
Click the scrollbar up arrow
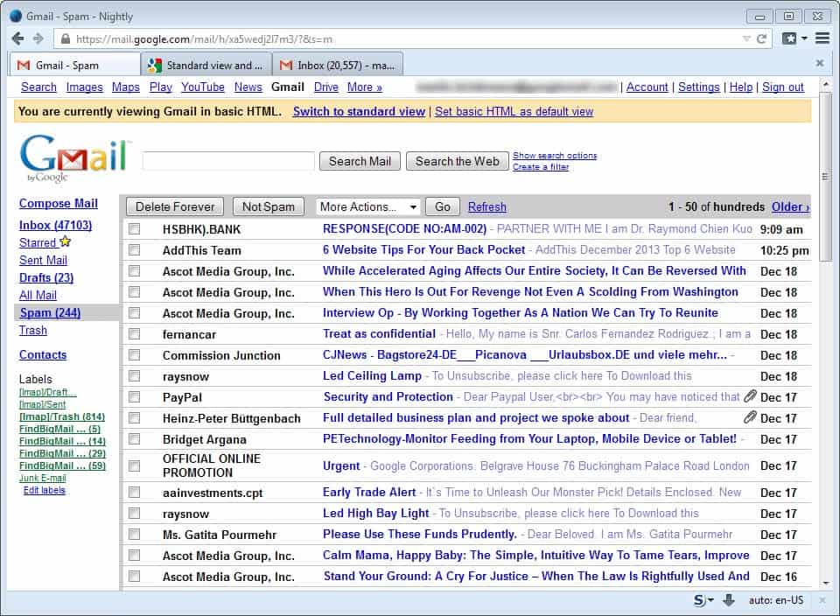(x=825, y=85)
